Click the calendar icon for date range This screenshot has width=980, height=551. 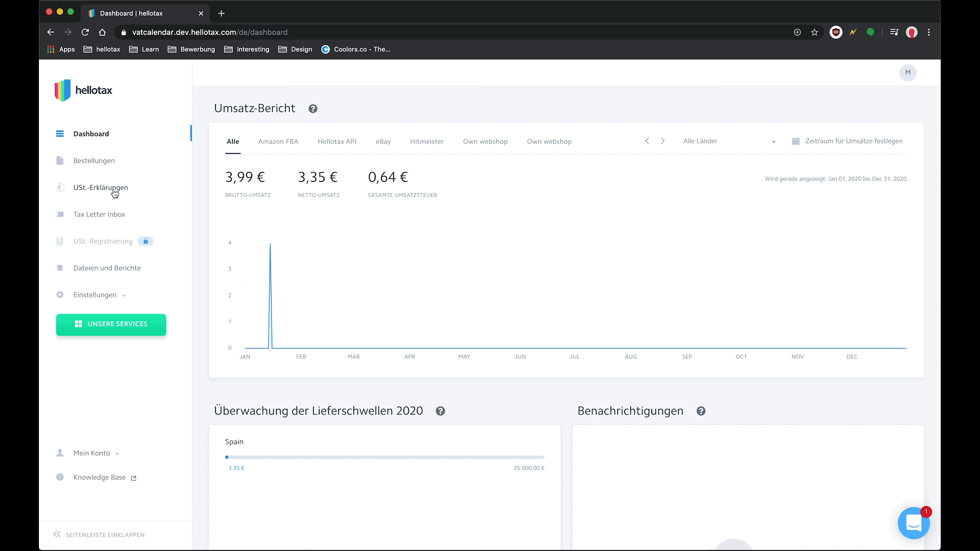(x=796, y=141)
